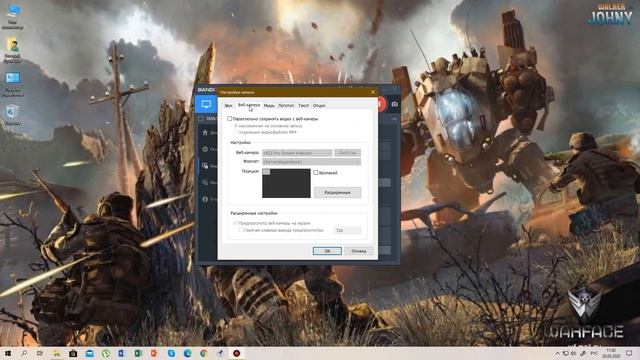Click the Bandicam screenshot camera icon

point(394,104)
